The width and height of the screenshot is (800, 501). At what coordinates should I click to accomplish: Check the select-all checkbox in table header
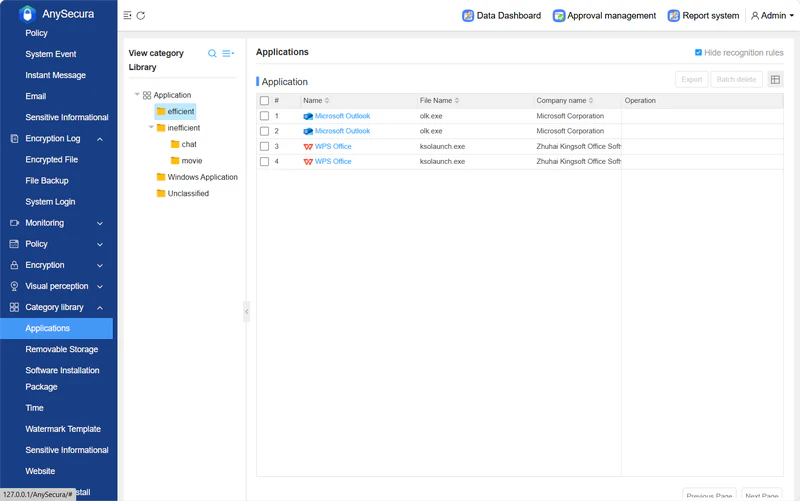coord(264,101)
